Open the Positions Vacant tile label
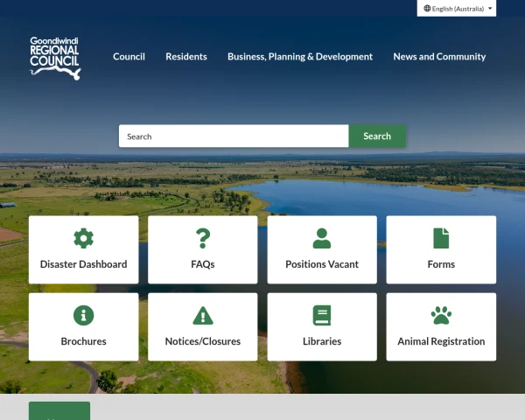This screenshot has width=525, height=420. (x=322, y=264)
